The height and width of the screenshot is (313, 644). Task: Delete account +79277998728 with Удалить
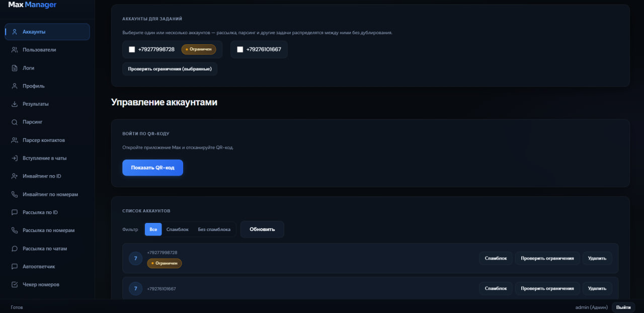pyautogui.click(x=597, y=259)
